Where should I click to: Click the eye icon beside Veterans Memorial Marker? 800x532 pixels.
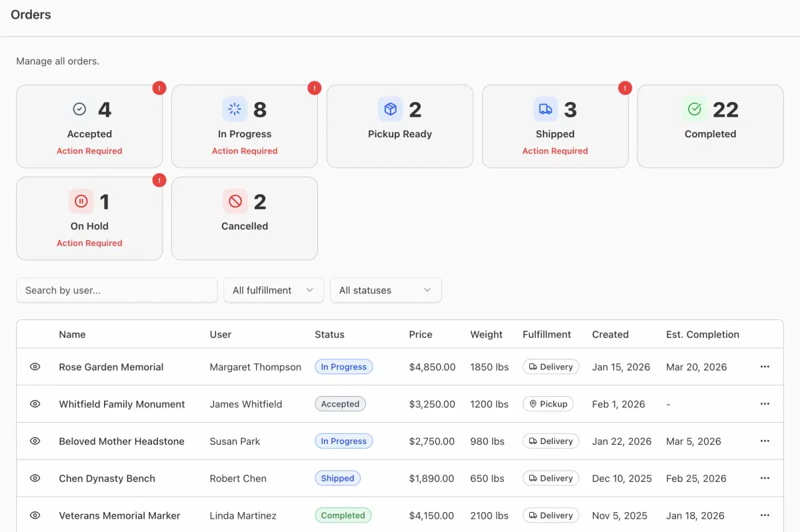pyautogui.click(x=34, y=515)
